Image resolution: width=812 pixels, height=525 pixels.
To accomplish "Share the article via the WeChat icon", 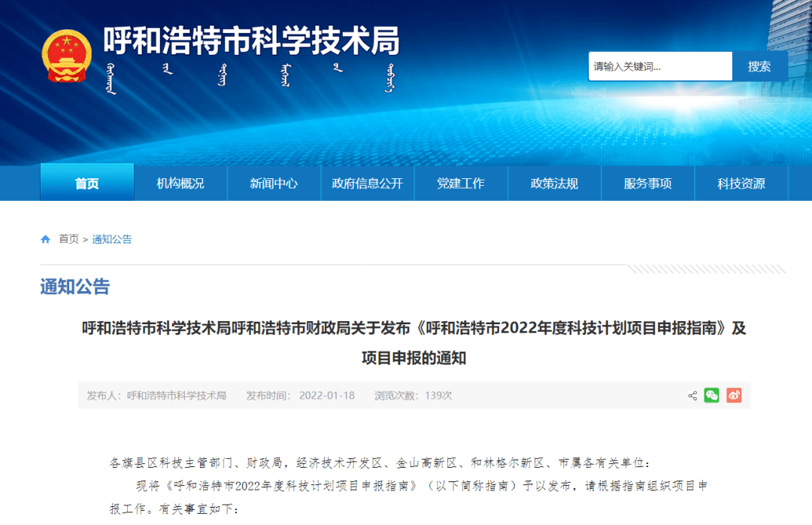I will tap(711, 396).
